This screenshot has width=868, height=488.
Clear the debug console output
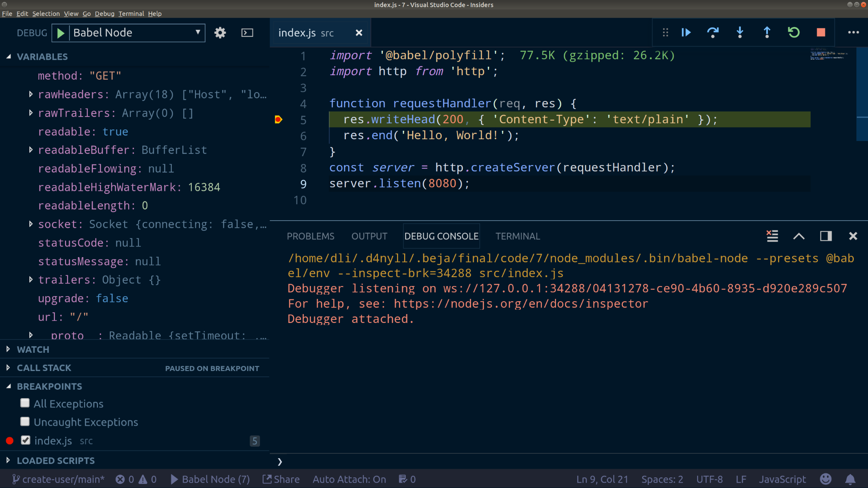click(x=772, y=236)
